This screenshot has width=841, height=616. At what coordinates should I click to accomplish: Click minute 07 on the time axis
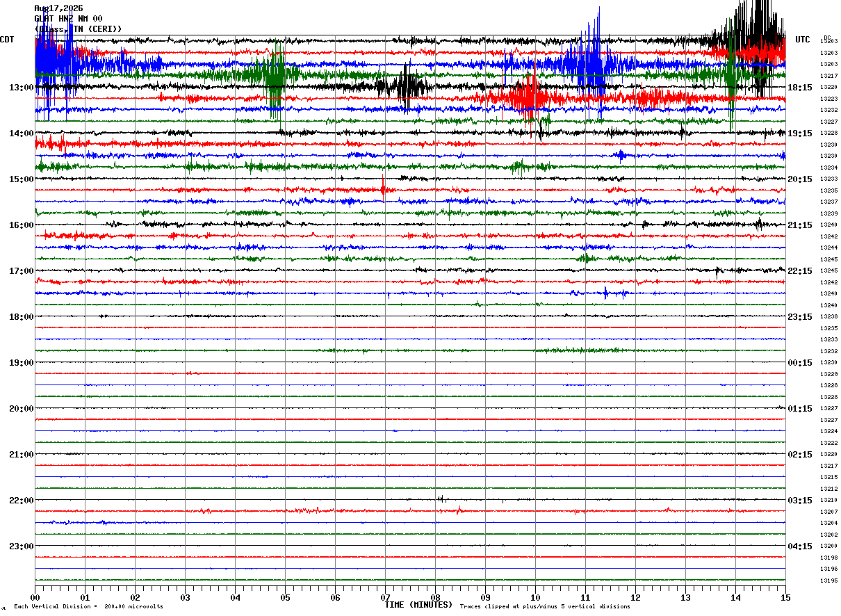[x=385, y=598]
